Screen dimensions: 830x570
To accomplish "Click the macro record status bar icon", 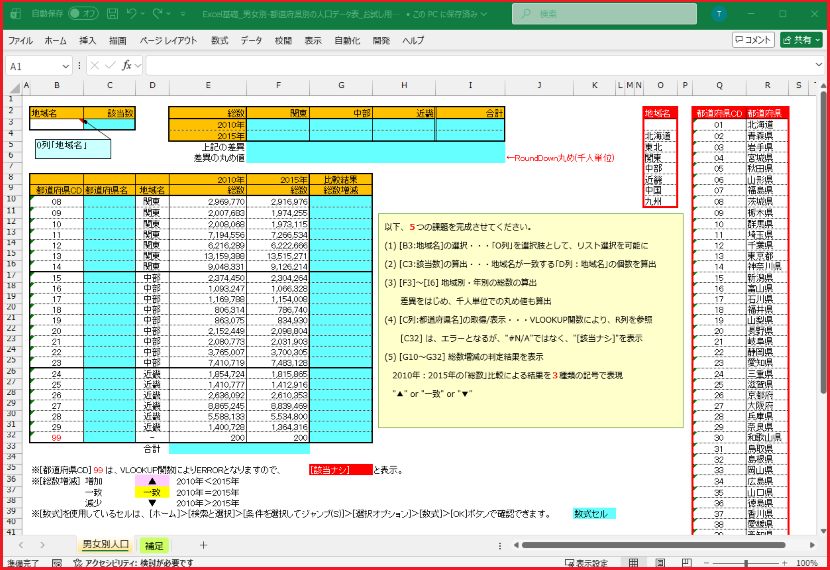I will pos(57,563).
